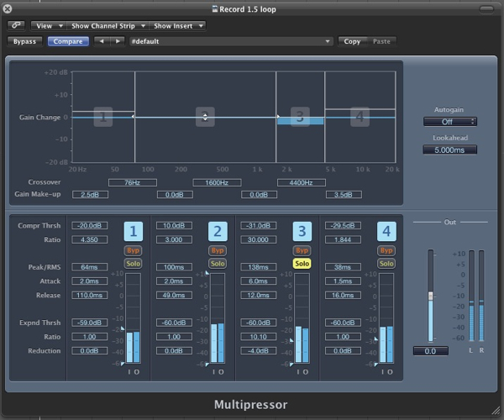Toggle band 2 number button
This screenshot has height=420, width=504.
click(218, 231)
